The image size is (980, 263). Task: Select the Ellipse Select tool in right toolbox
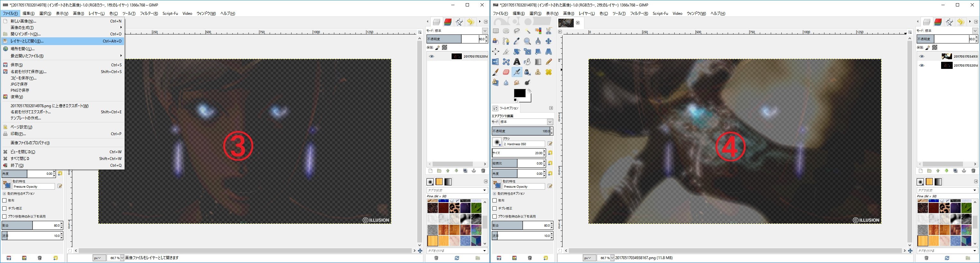[x=506, y=31]
